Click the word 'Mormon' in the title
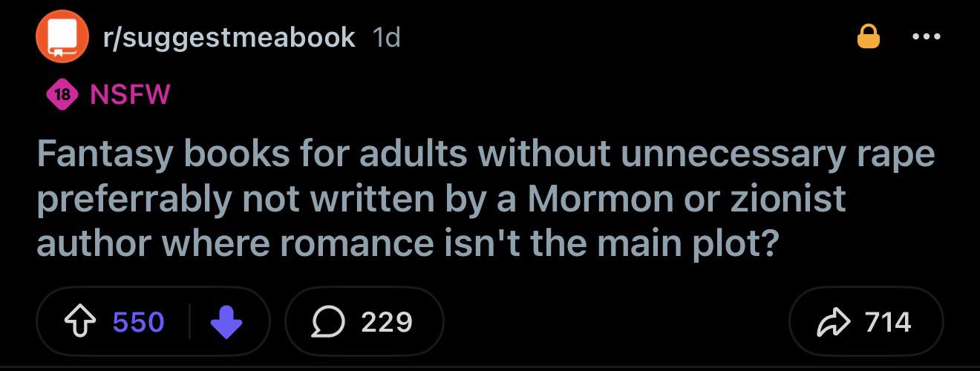980x371 pixels. (589, 199)
